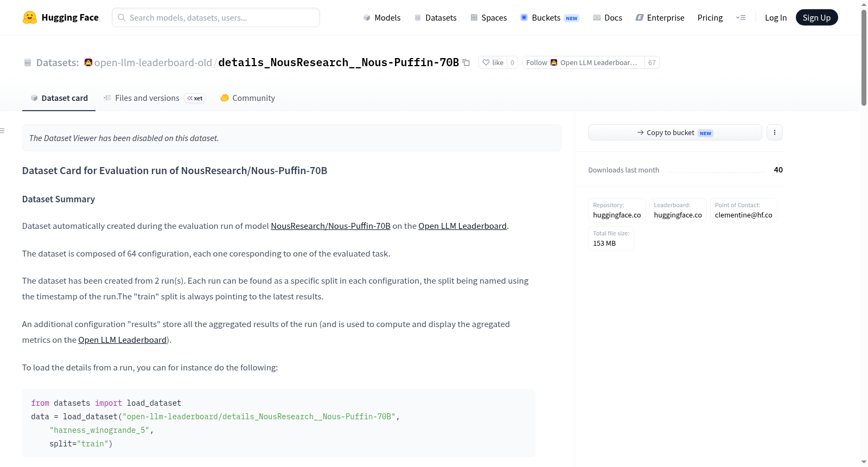Open the Dataset card tab
Screen dimensions: 868x467
[x=59, y=98]
